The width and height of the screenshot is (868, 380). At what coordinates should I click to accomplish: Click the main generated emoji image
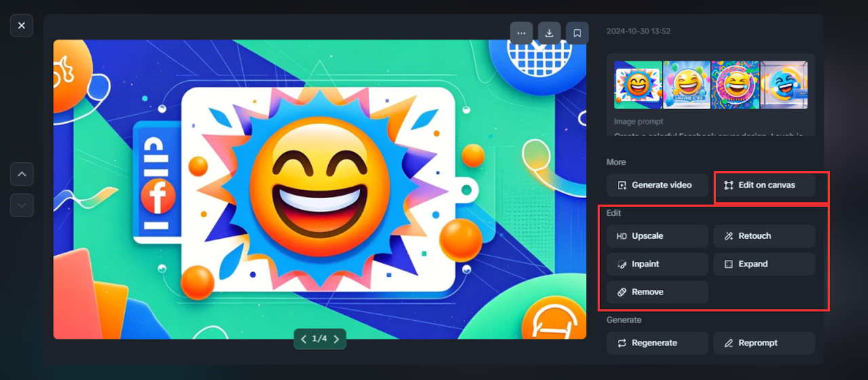320,189
